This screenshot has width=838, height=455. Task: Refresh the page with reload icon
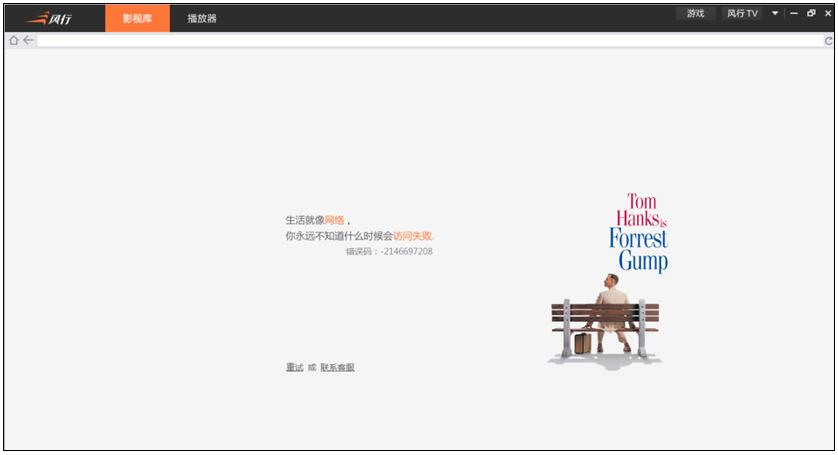click(x=828, y=41)
